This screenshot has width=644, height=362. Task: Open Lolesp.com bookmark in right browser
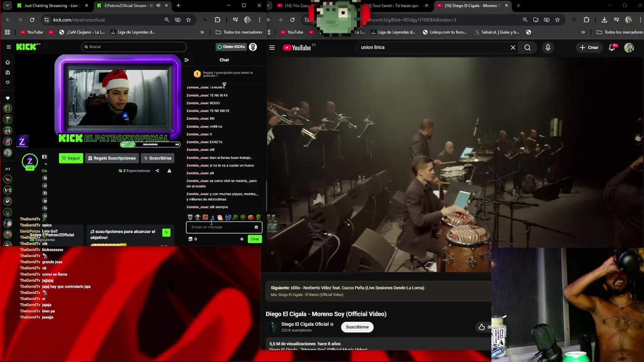click(444, 32)
